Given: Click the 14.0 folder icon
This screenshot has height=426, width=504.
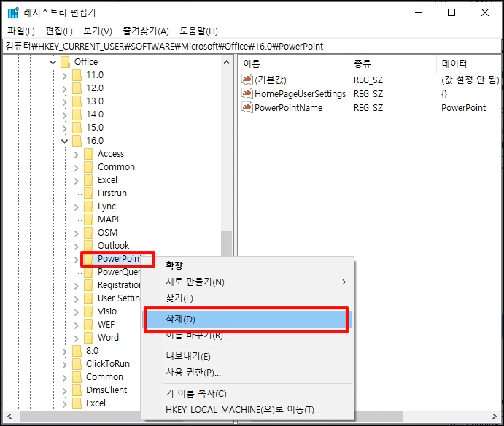Looking at the screenshot, I should coord(77,115).
